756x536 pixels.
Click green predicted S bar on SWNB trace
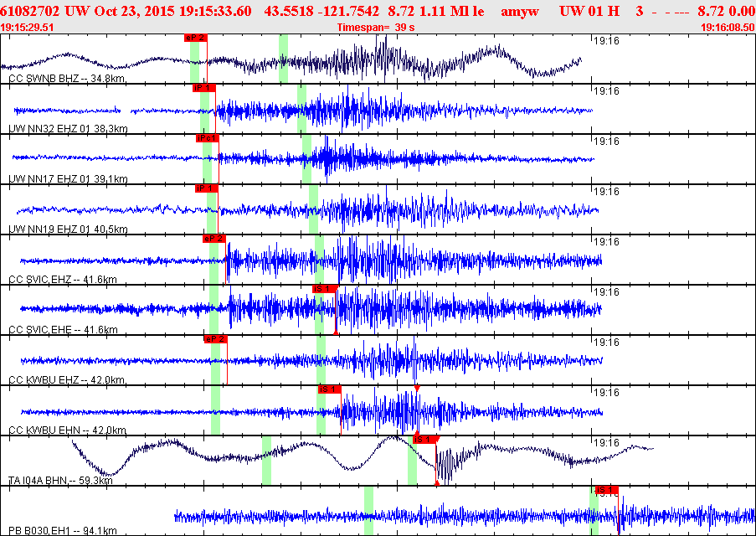click(284, 59)
